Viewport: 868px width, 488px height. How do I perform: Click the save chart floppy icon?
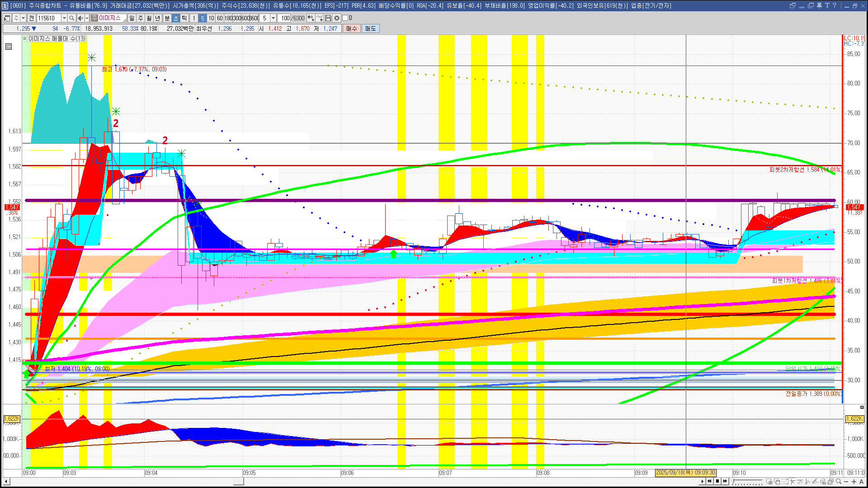point(328,18)
